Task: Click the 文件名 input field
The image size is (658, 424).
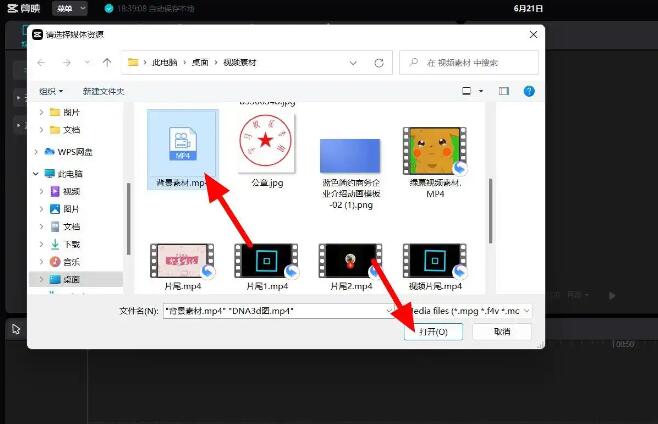Action: pos(270,311)
